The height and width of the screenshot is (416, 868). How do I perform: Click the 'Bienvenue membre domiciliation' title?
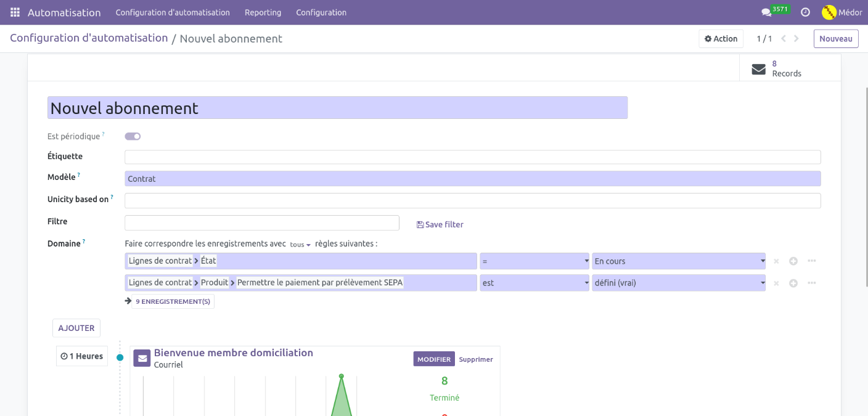point(234,353)
